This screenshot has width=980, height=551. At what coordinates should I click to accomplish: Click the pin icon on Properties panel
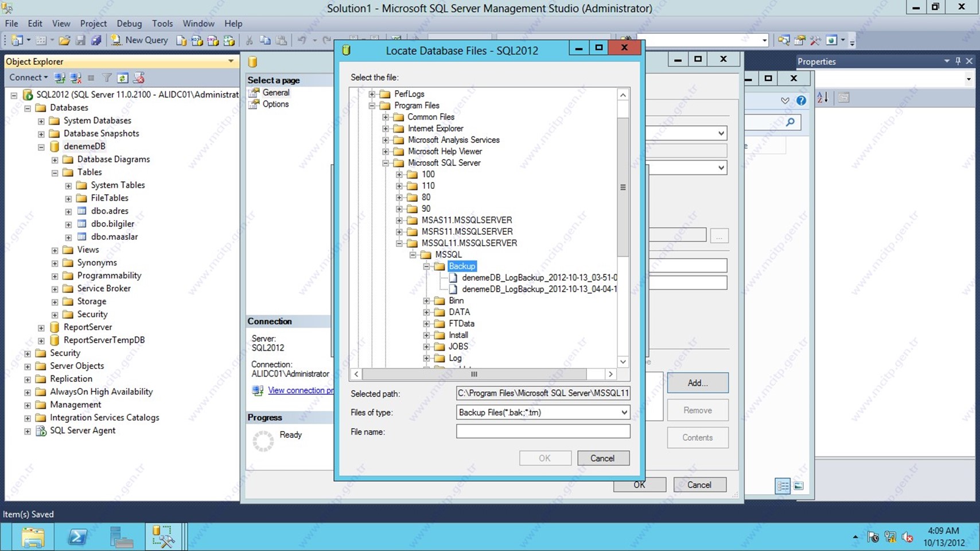pyautogui.click(x=958, y=61)
